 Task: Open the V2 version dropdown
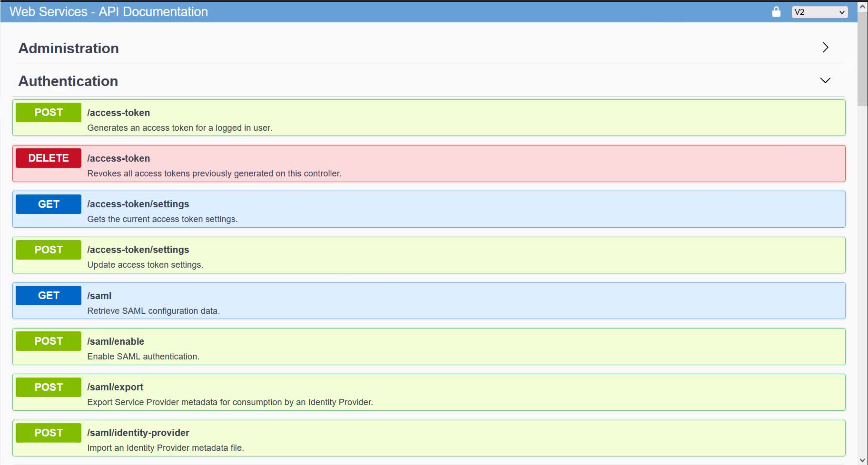[x=819, y=12]
